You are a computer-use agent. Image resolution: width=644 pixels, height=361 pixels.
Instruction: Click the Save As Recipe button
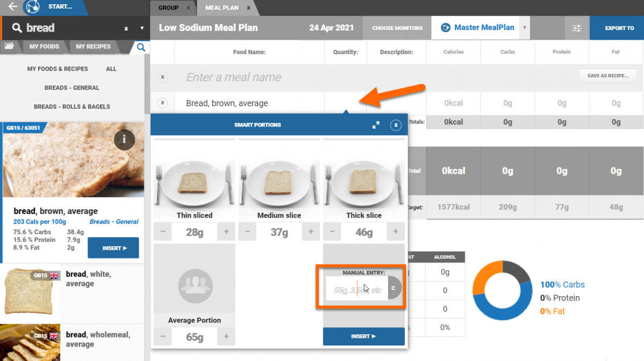click(608, 76)
